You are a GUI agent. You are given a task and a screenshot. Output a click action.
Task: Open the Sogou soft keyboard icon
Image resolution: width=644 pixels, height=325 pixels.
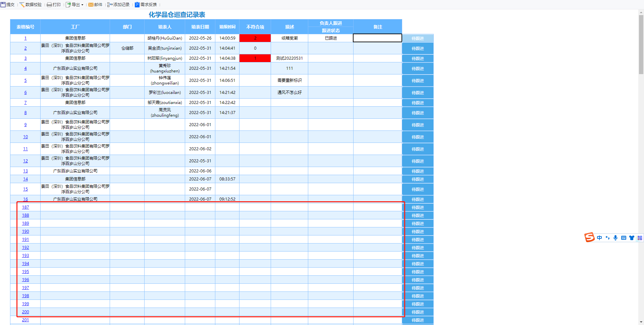click(624, 238)
